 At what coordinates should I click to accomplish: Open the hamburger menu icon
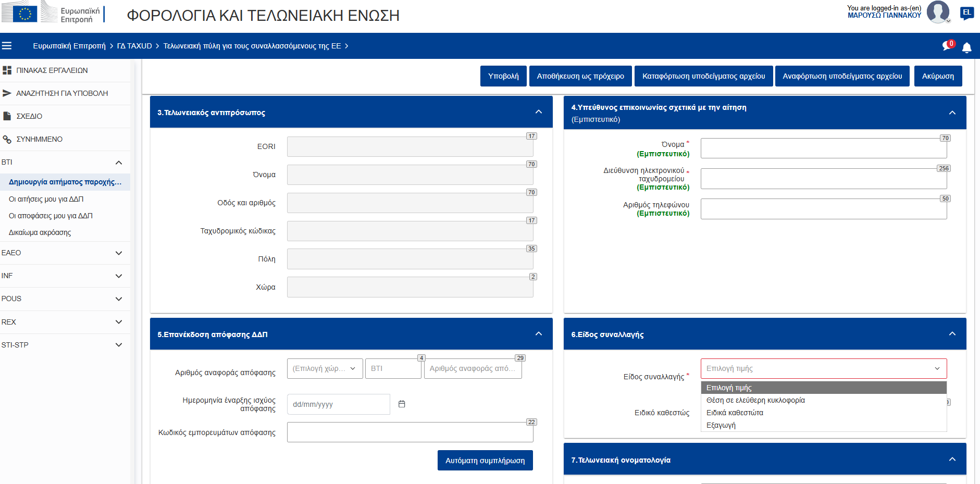(7, 46)
